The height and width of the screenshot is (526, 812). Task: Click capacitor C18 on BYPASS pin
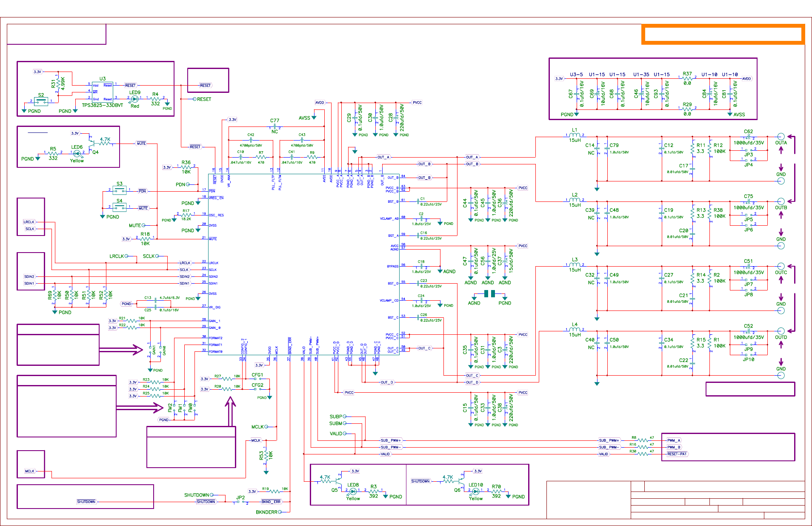pos(421,267)
